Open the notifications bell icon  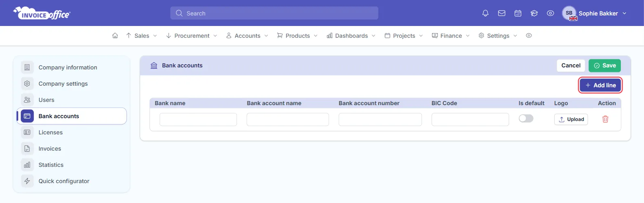(485, 13)
